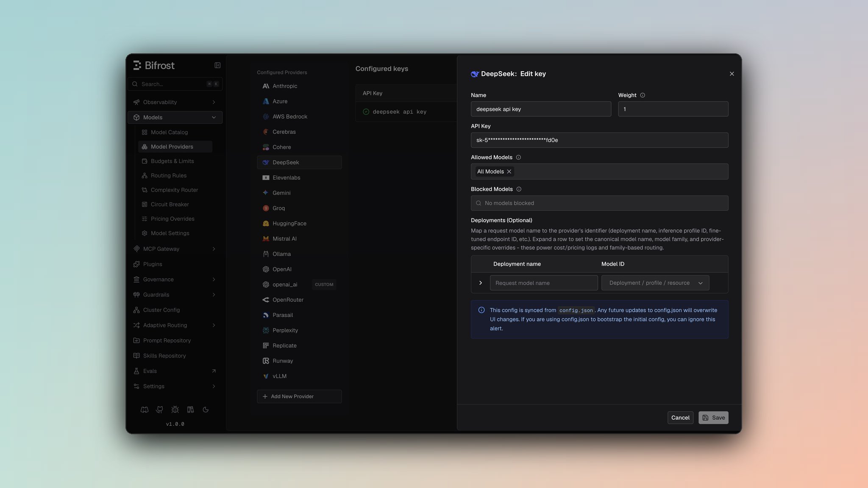Open Circuit Breaker page
Screen dimensions: 868x488
click(x=175, y=204)
